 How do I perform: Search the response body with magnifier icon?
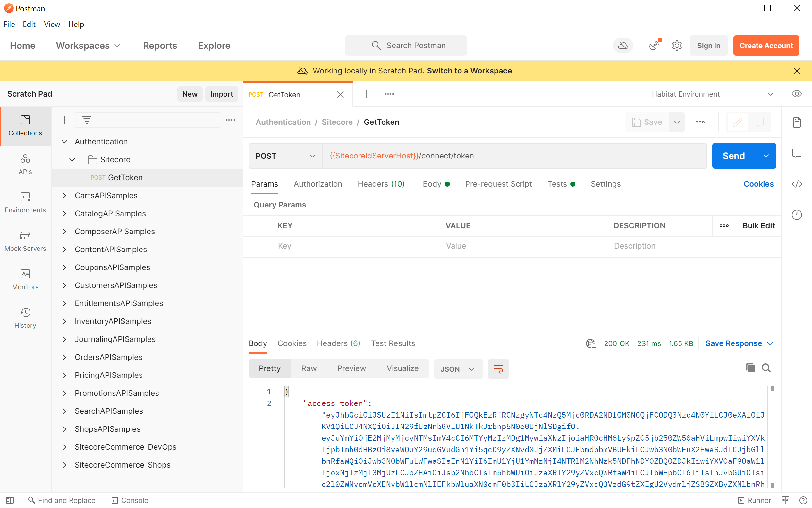click(x=766, y=368)
